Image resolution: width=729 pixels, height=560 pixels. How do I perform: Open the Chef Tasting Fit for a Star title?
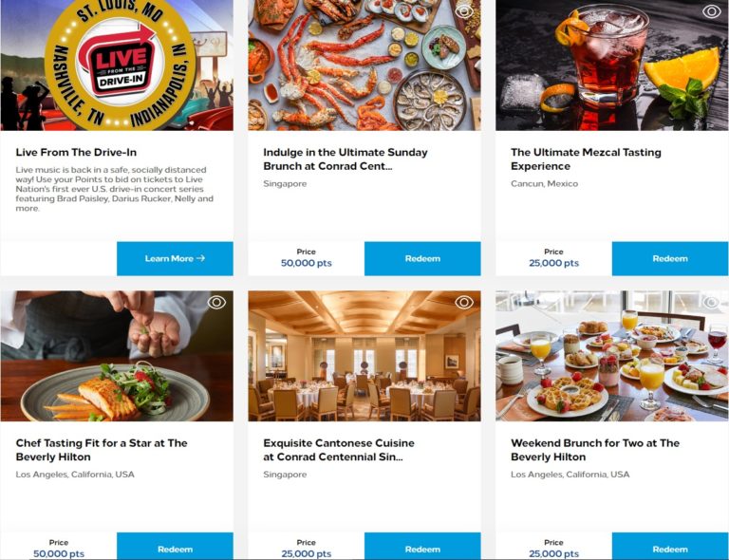click(102, 450)
